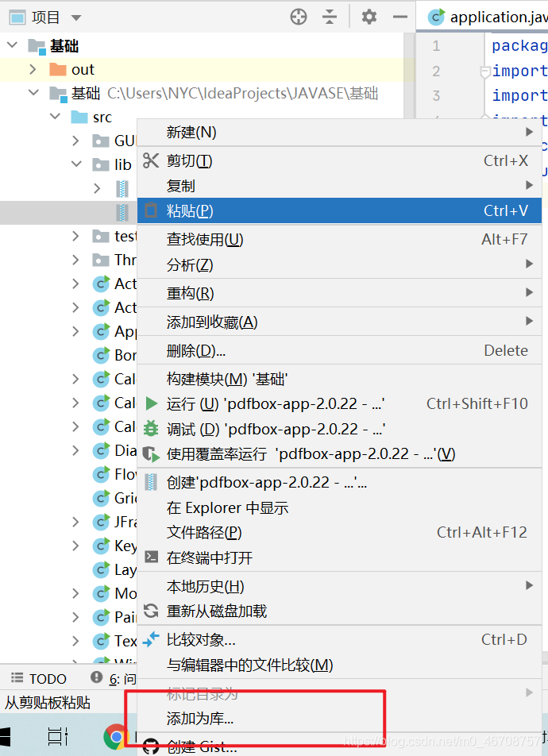
Task: Choose 与编辑器中的文件比较(M)
Action: [339, 665]
